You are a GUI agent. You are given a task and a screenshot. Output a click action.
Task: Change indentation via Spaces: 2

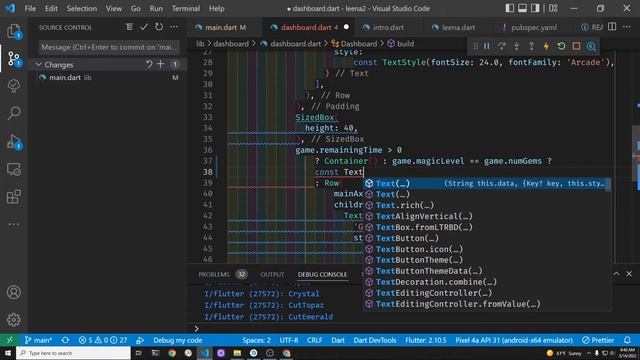256,340
